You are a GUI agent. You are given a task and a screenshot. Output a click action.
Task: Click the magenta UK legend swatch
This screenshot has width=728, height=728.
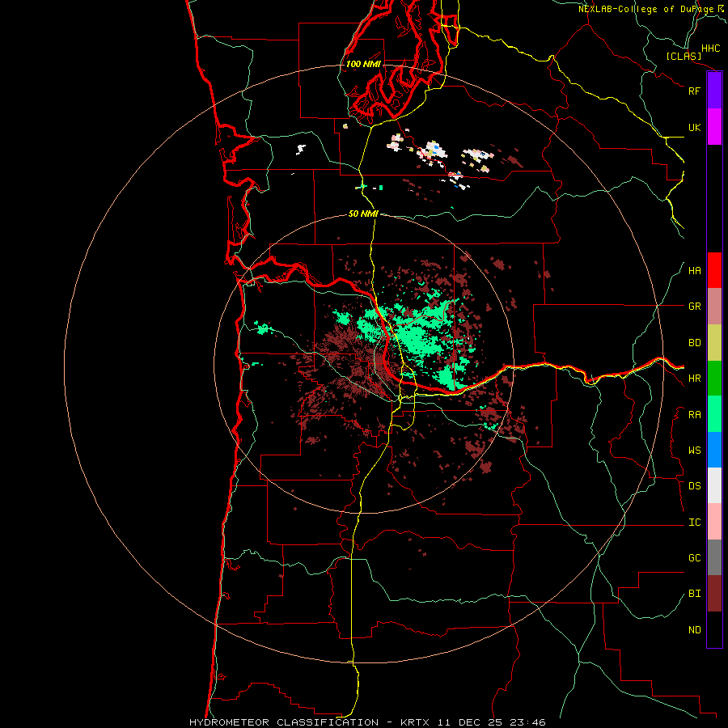pyautogui.click(x=714, y=127)
